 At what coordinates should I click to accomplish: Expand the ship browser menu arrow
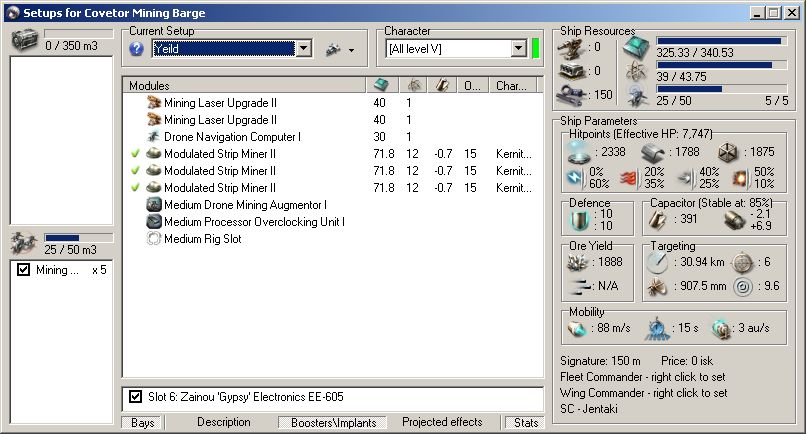click(x=352, y=50)
